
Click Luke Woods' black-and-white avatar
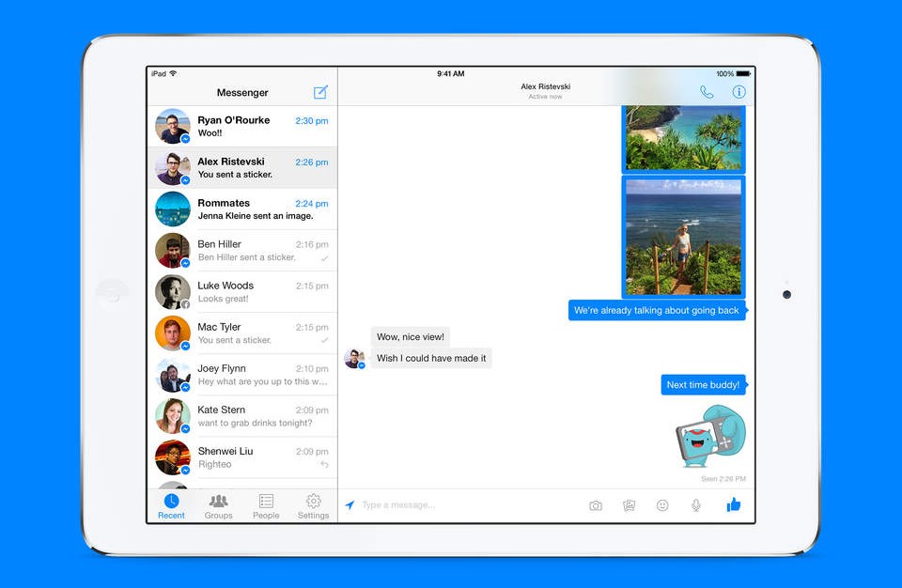[173, 292]
